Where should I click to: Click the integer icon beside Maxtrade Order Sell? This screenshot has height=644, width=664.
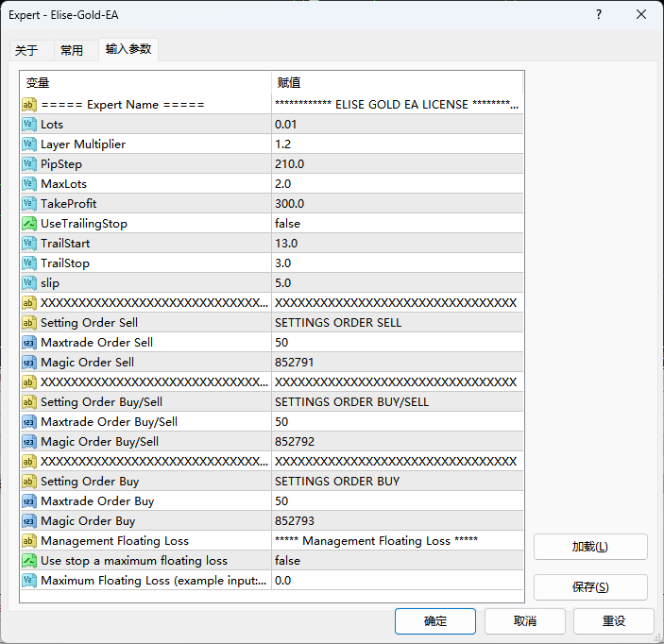click(29, 343)
